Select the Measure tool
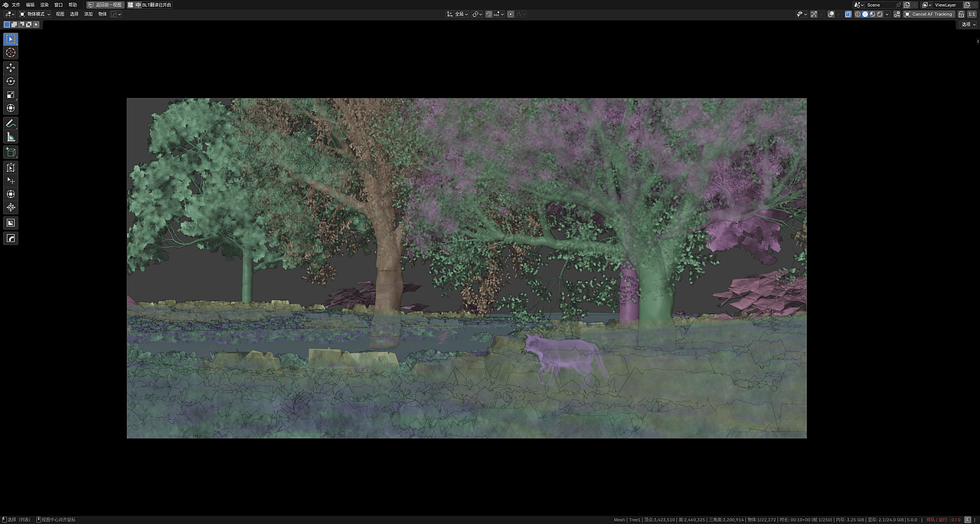 (x=11, y=137)
